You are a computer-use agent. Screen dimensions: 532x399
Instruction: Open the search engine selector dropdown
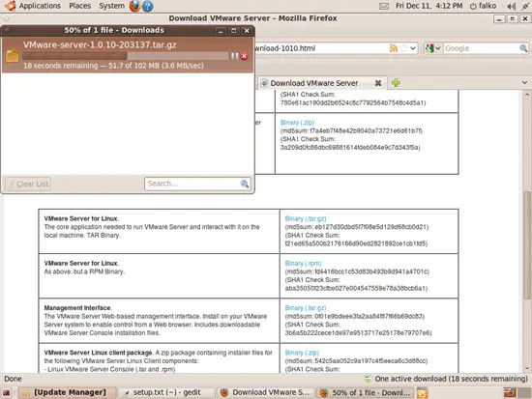tap(433, 48)
